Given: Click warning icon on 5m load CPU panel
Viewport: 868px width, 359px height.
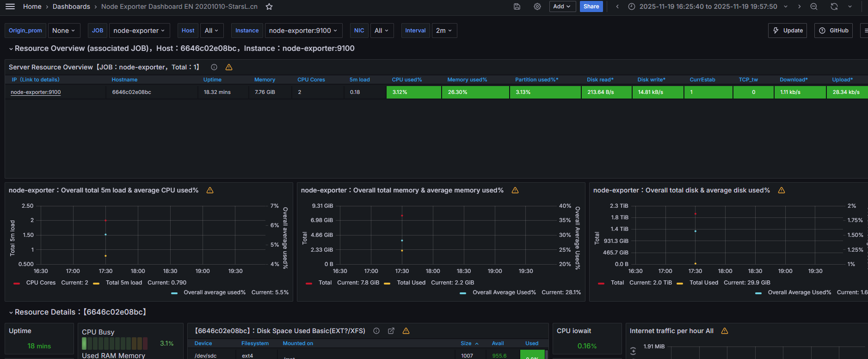Looking at the screenshot, I should (x=210, y=190).
